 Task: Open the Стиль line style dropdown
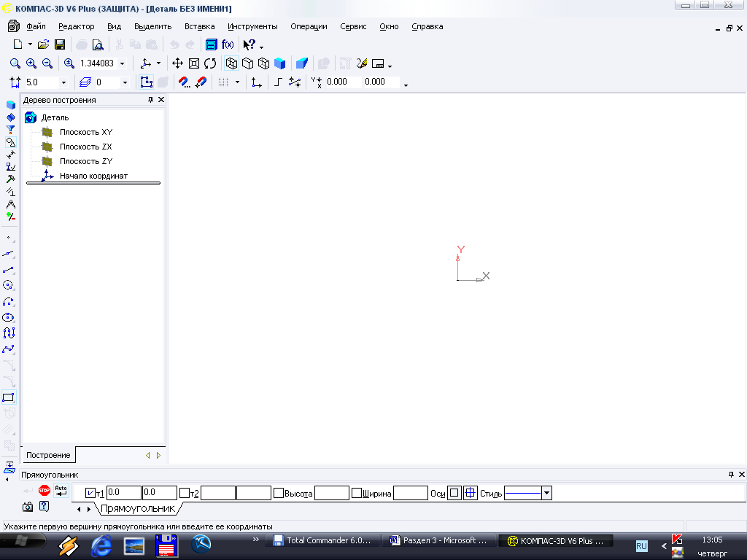click(547, 493)
